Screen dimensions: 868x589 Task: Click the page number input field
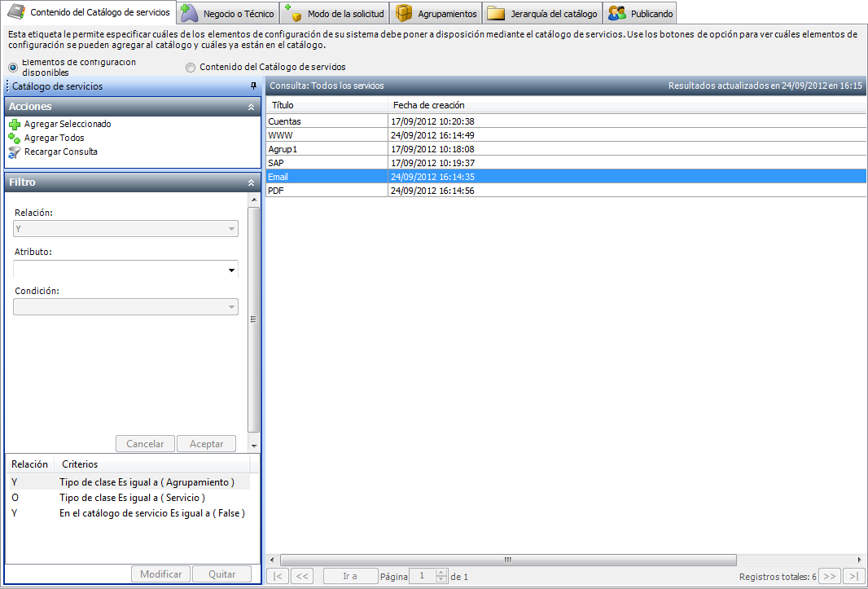(x=422, y=576)
